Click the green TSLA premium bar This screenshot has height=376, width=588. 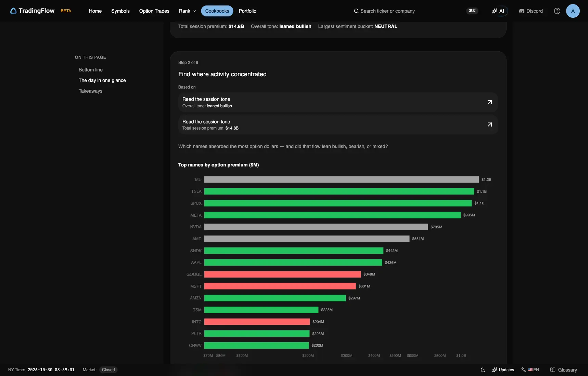tap(339, 191)
